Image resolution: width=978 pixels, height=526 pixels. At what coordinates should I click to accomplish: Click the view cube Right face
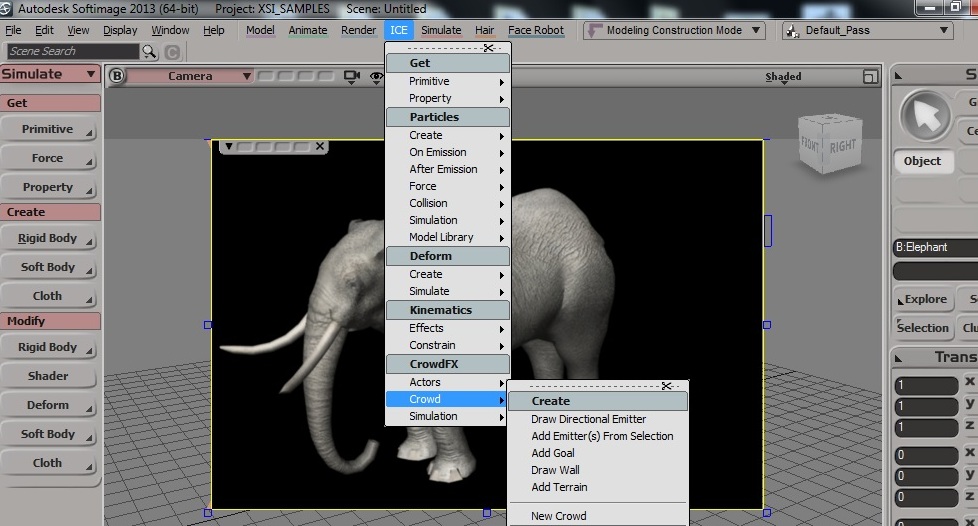coord(843,146)
